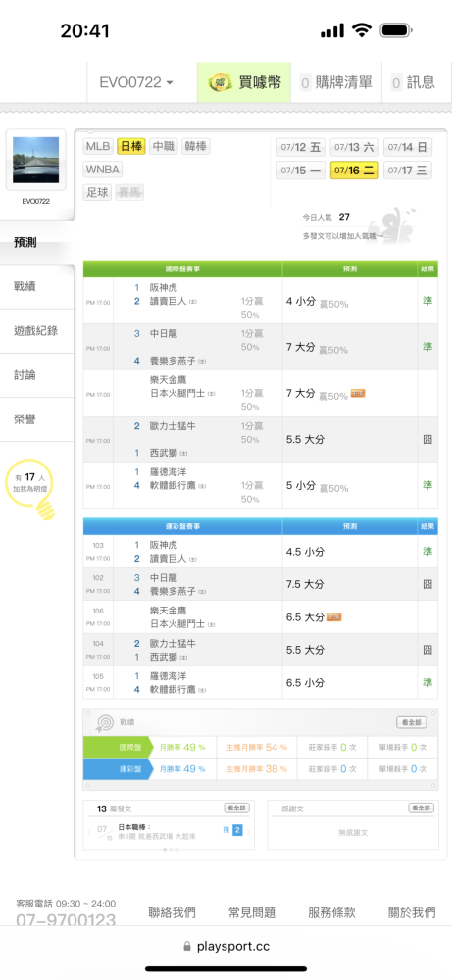
Task: Click the 推 2 recommend count badge
Action: (x=233, y=831)
